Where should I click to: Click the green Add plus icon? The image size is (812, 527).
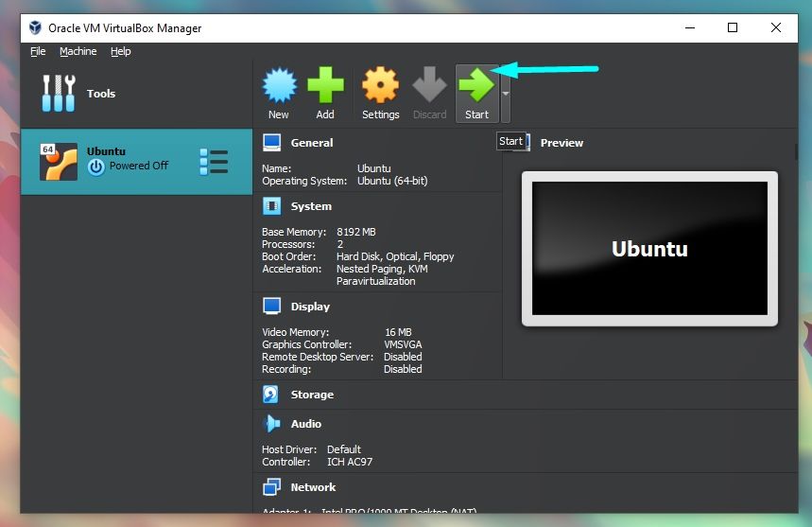pos(325,85)
